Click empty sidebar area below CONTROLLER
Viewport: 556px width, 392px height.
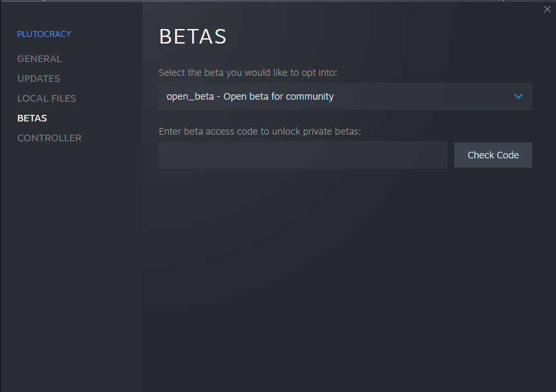click(x=71, y=264)
